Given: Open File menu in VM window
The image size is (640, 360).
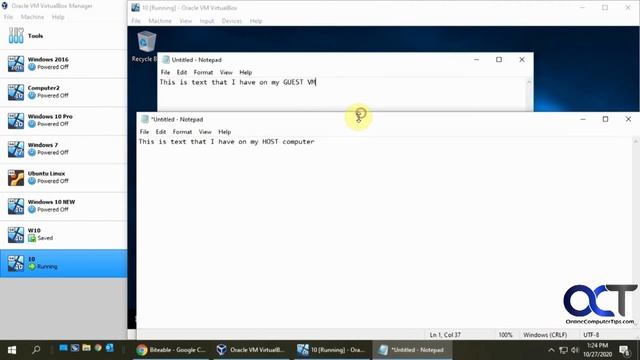Looking at the screenshot, I should tap(136, 21).
